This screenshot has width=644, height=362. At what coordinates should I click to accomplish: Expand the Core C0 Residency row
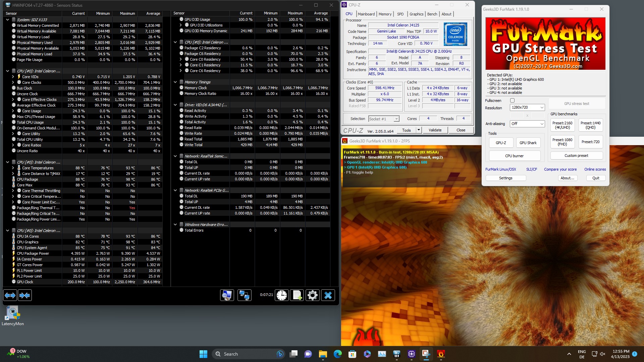pos(181,59)
